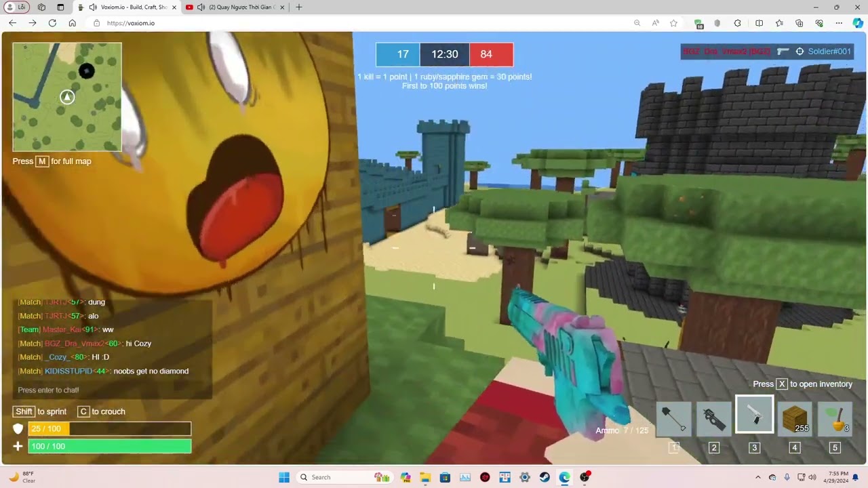Open the Favorites list
Screen dimensions: 868x488
[779, 22]
